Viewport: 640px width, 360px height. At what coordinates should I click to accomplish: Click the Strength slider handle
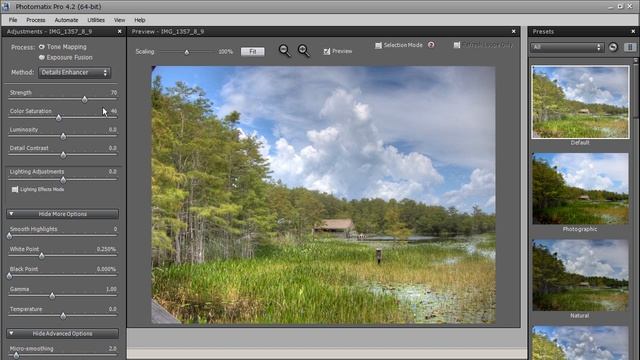pyautogui.click(x=84, y=100)
